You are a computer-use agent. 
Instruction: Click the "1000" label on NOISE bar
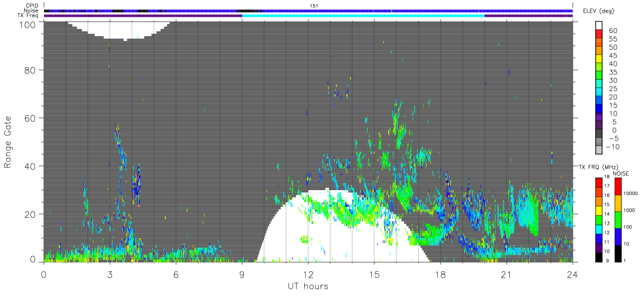[630, 210]
